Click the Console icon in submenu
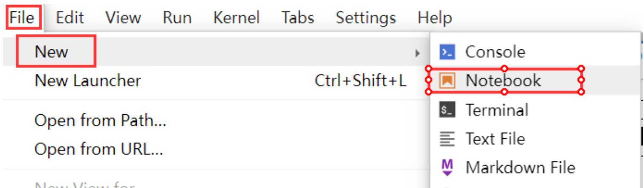 coord(447,52)
